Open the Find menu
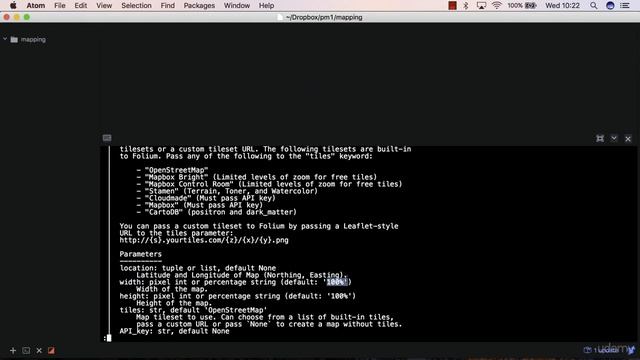This screenshot has height=360, width=640. [167, 6]
